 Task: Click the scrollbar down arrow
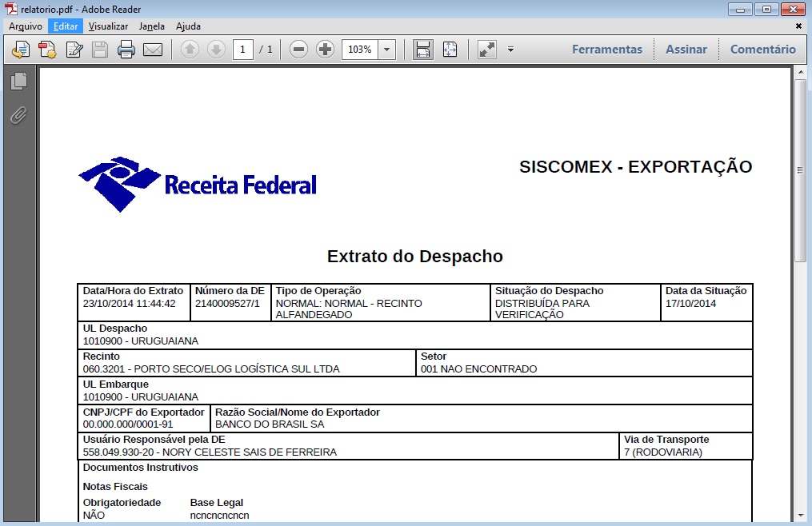801,516
